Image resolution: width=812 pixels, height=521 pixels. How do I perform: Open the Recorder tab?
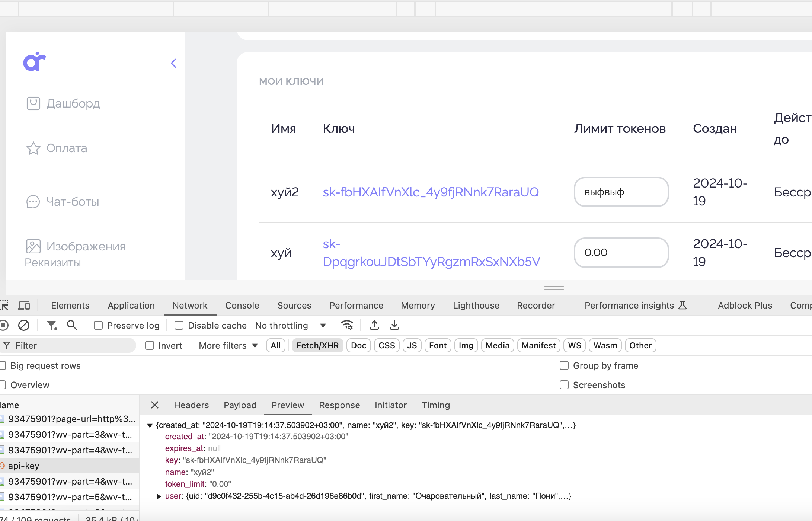[x=536, y=306]
